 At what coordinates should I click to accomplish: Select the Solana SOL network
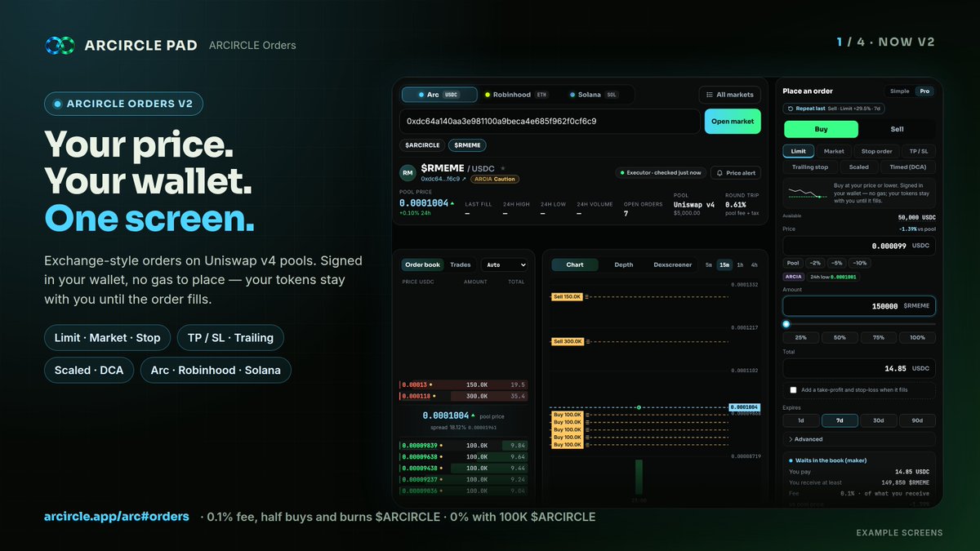pos(594,95)
